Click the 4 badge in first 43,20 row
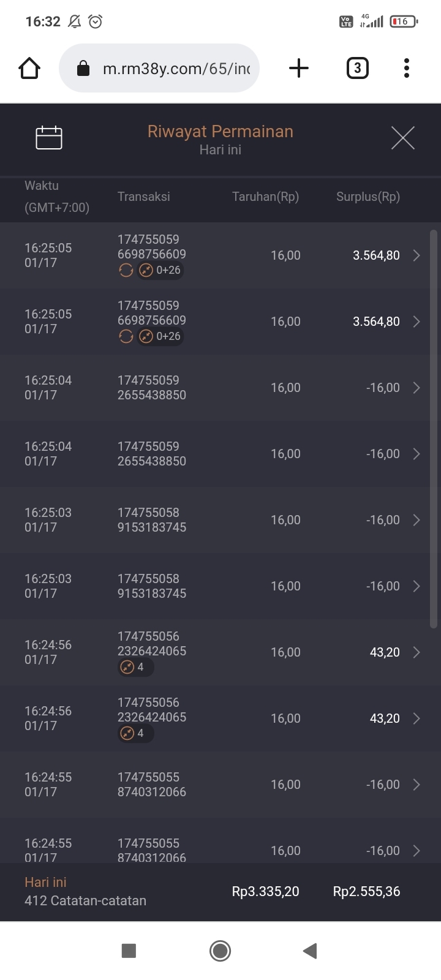441x980 pixels. tap(135, 667)
